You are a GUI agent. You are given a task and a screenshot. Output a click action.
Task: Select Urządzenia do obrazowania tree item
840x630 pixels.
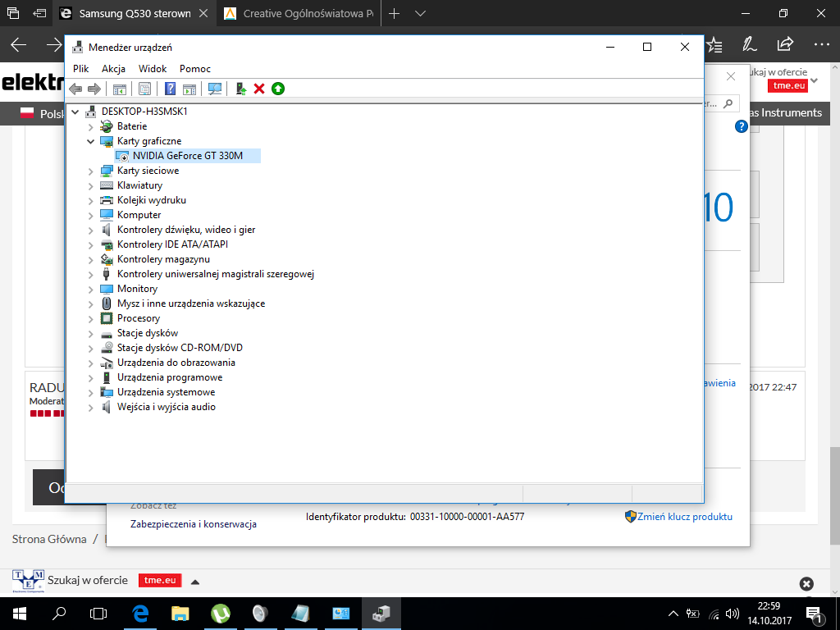click(x=176, y=362)
